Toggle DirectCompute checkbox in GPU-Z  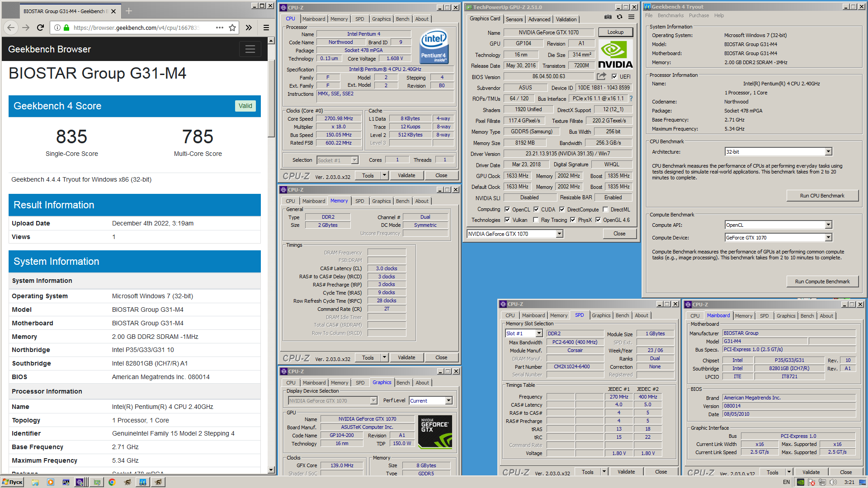coord(562,209)
